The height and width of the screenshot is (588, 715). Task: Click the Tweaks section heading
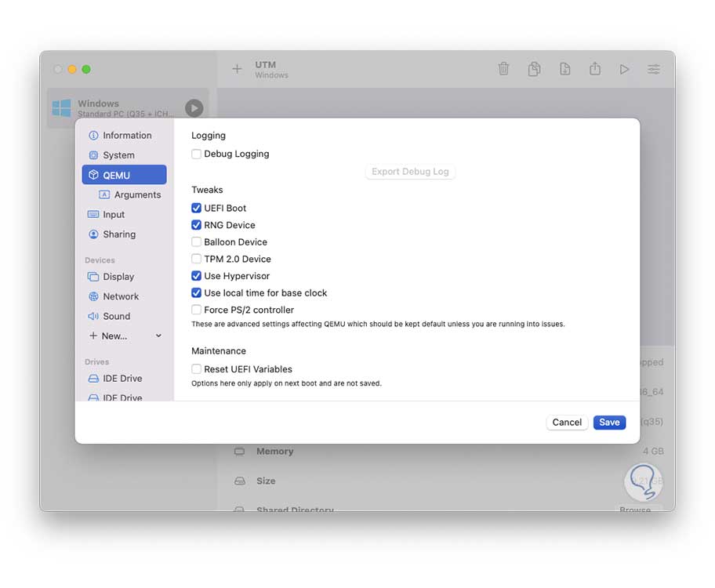pyautogui.click(x=207, y=190)
